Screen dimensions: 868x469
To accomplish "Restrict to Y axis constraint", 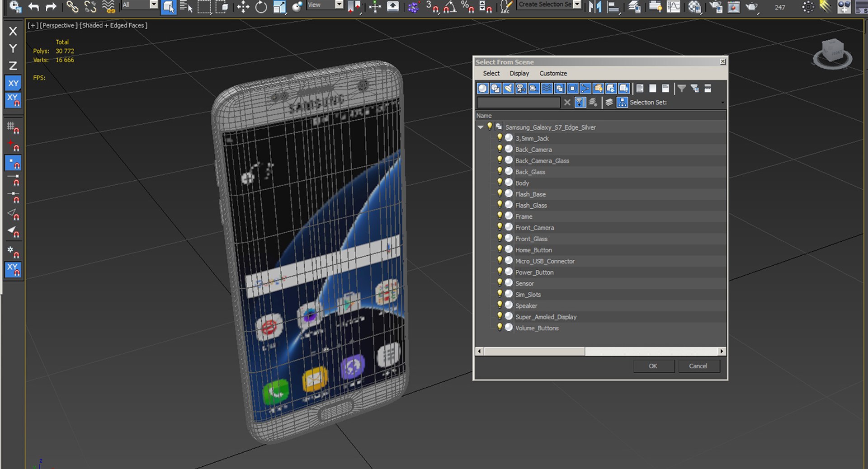I will 13,48.
